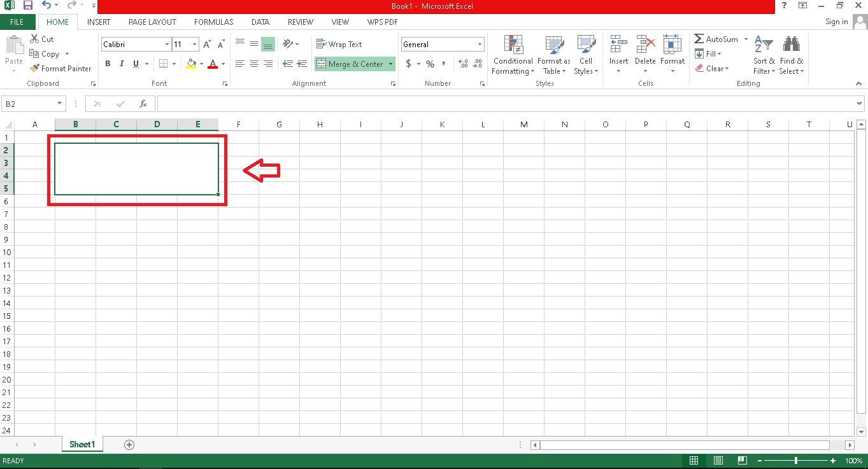This screenshot has height=469, width=868.
Task: Click the Insert Function fx icon
Action: click(x=143, y=104)
